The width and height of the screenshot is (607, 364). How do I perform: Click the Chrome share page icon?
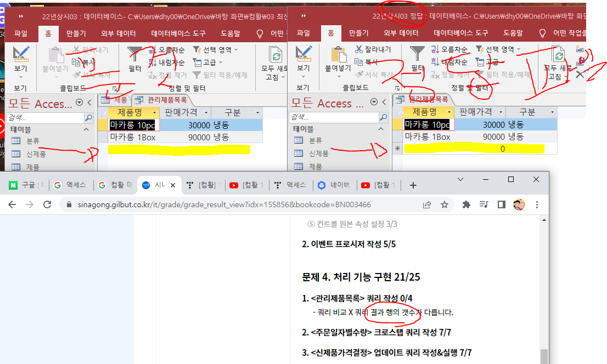pos(426,204)
